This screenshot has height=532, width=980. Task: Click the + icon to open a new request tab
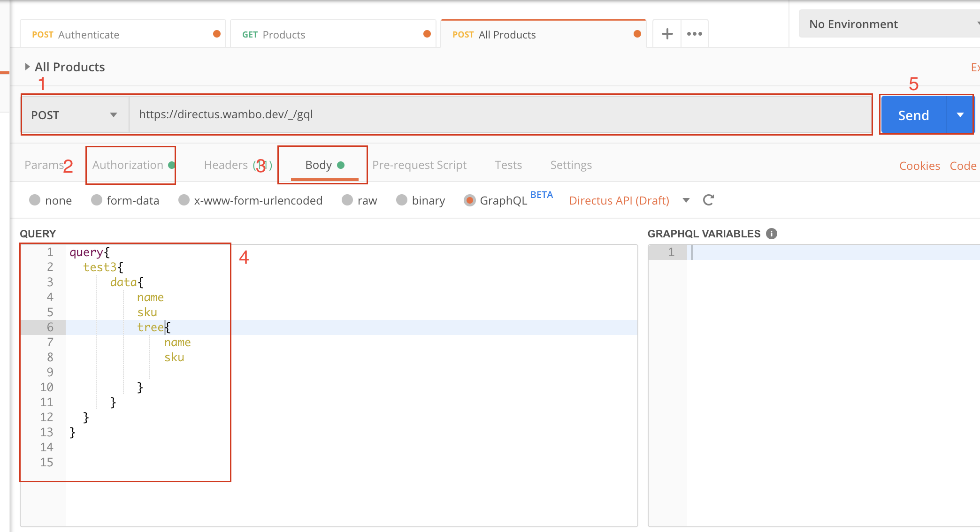[666, 33]
